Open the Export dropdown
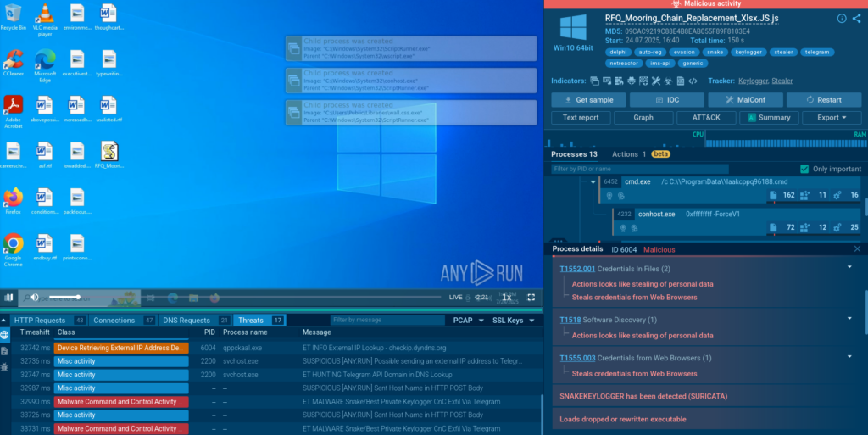The width and height of the screenshot is (868, 435). (x=826, y=118)
